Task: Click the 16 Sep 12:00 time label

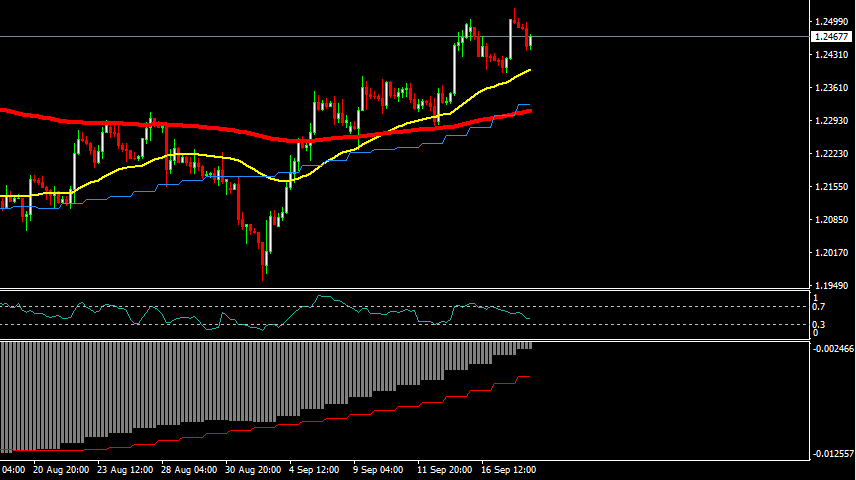Action: click(x=508, y=470)
